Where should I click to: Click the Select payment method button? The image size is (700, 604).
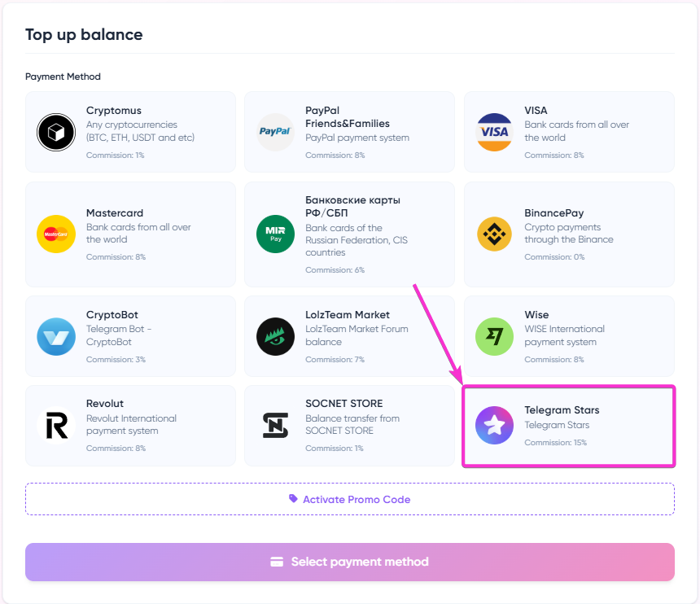pyautogui.click(x=349, y=562)
